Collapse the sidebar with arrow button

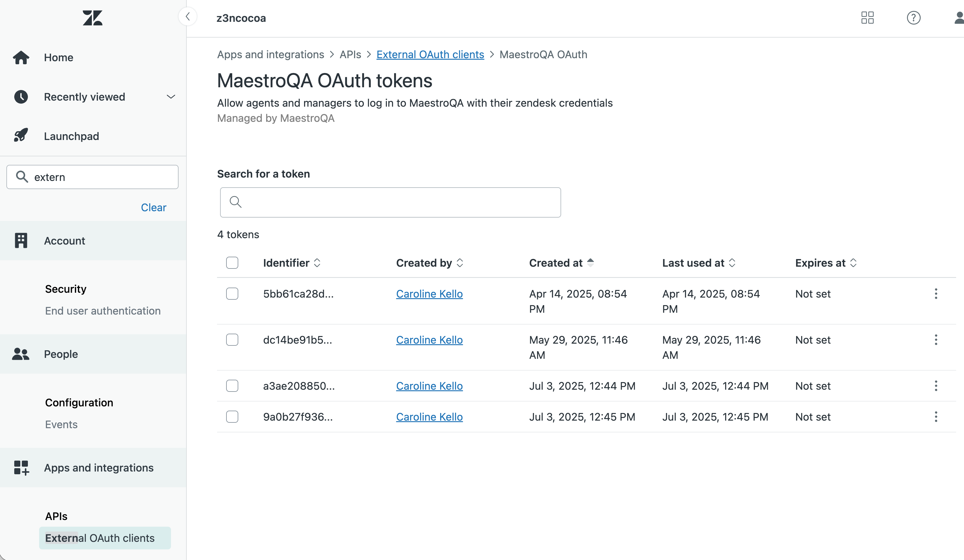tap(187, 17)
